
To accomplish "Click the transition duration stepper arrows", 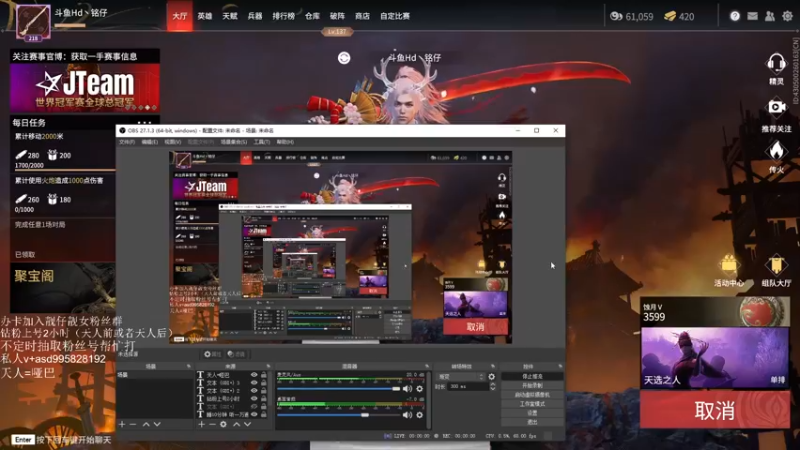I will coord(492,387).
